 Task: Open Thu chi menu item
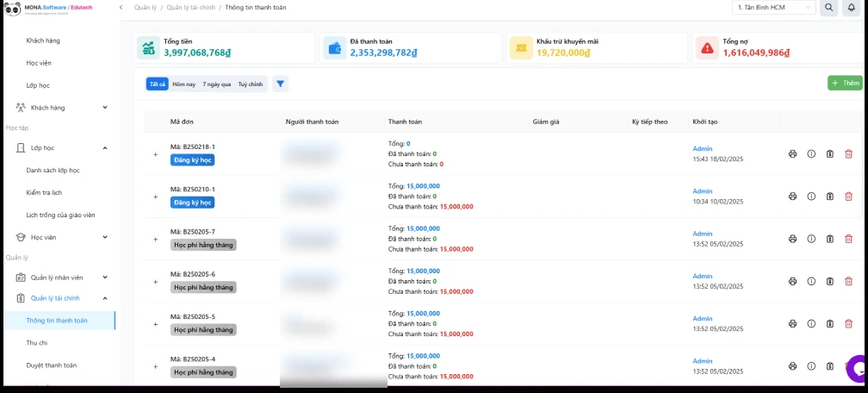click(37, 343)
